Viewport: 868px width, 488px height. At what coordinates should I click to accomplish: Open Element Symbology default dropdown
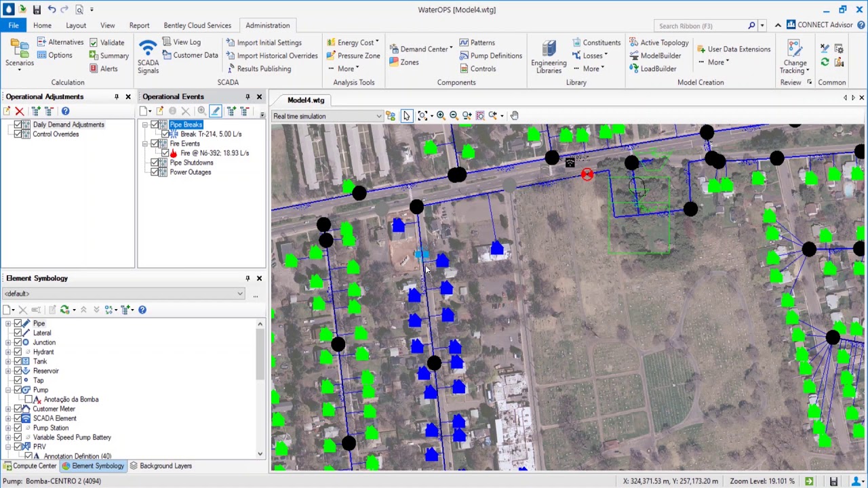[123, 293]
